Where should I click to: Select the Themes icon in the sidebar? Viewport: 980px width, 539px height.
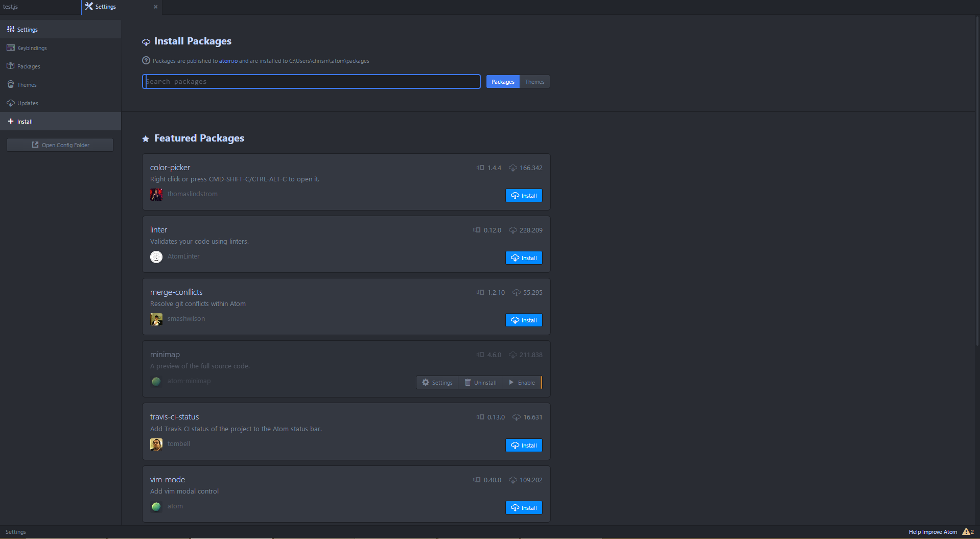pyautogui.click(x=11, y=84)
